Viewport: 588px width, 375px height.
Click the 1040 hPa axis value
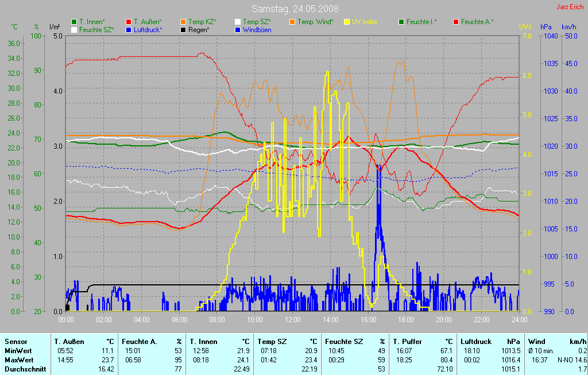(551, 36)
